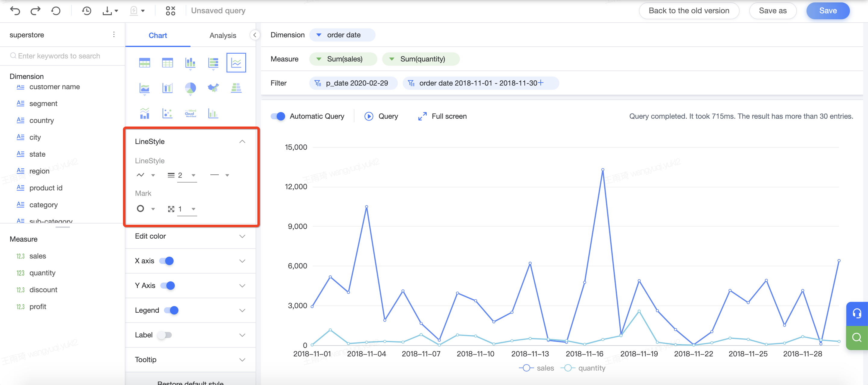Image resolution: width=868 pixels, height=385 pixels.
Task: Click the undo arrow icon
Action: 15,11
